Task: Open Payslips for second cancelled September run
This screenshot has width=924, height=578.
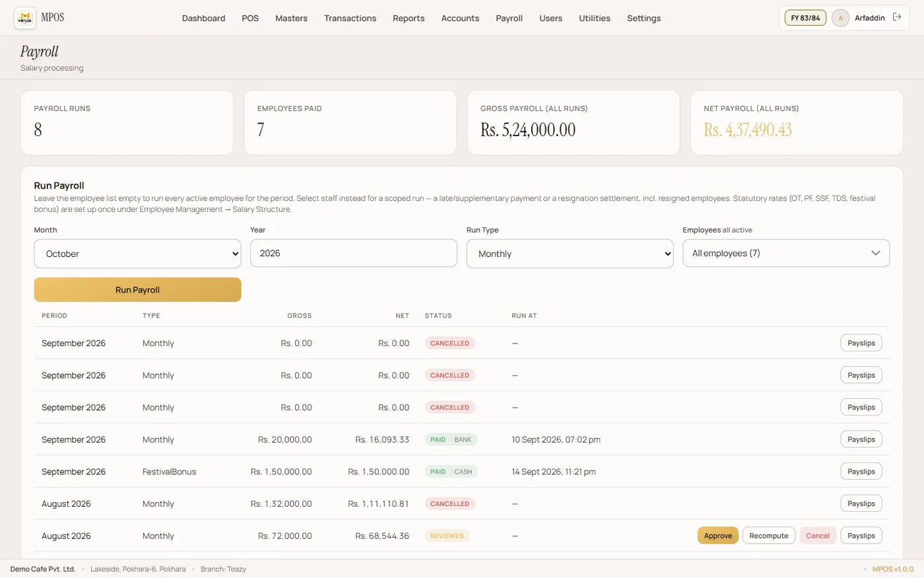Action: (x=861, y=375)
